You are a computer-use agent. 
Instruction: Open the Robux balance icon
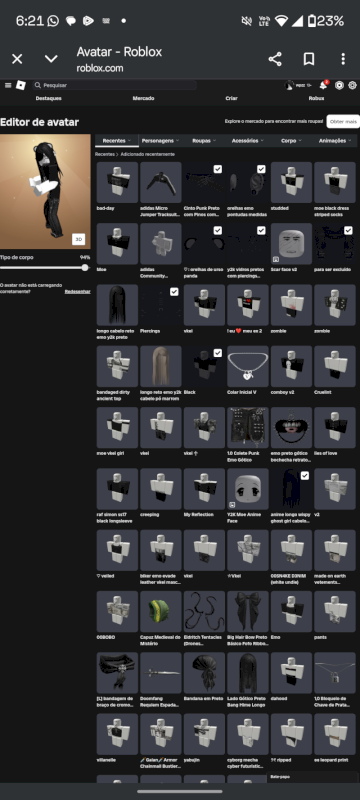pos(339,85)
